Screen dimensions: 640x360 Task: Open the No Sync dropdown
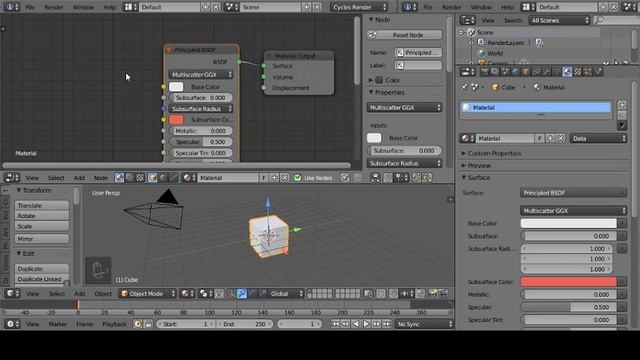click(x=424, y=324)
